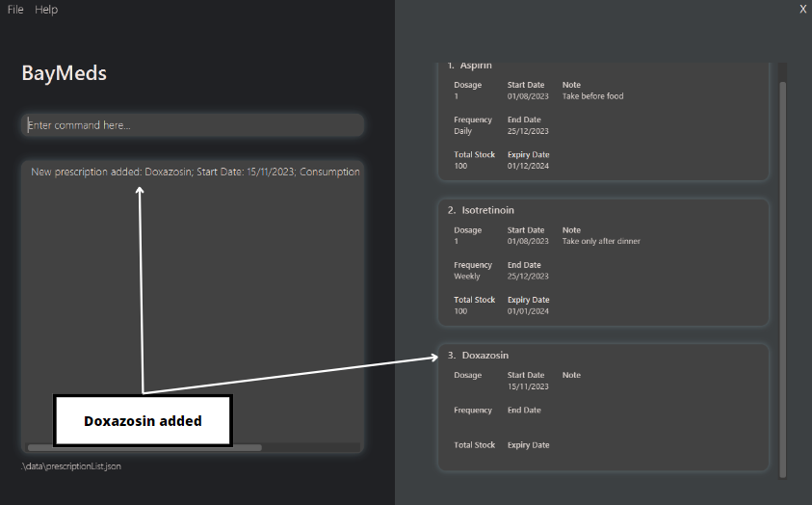Click the 'New prescription added: Doxazosin' result message
This screenshot has width=812, height=505.
pyautogui.click(x=196, y=172)
